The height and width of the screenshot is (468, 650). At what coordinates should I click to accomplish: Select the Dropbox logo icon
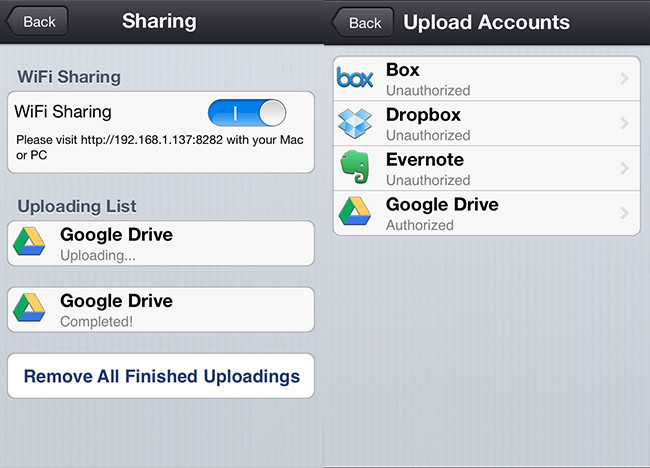[355, 123]
